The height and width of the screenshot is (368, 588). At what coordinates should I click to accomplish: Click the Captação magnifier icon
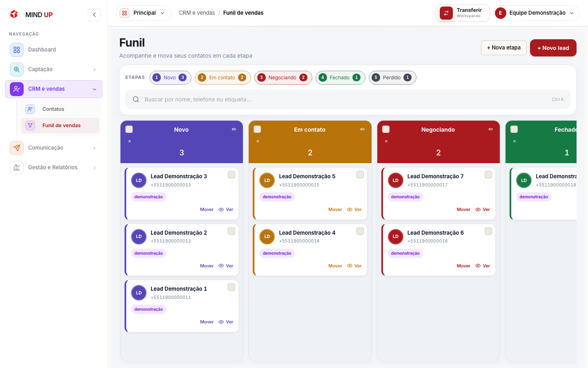coord(17,70)
